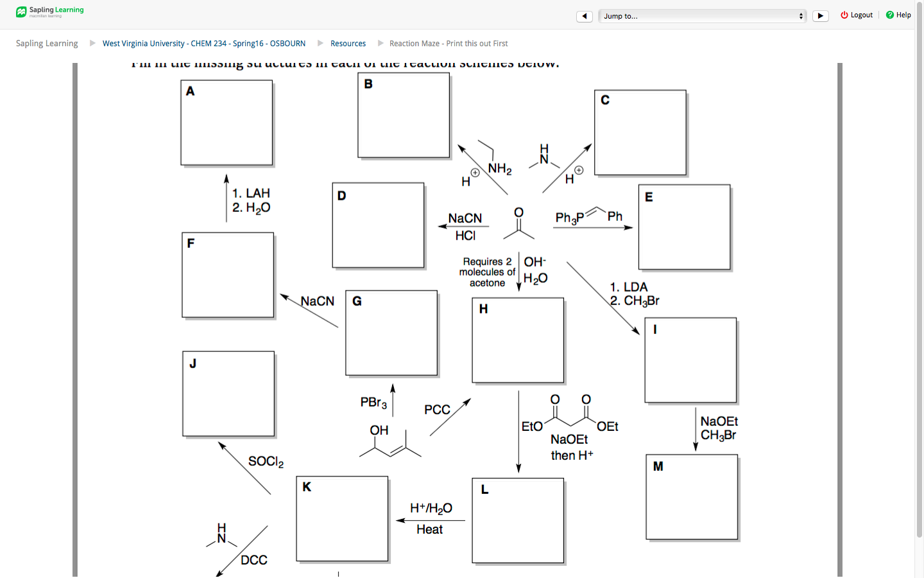The image size is (924, 578).
Task: Click the Jump to stepper arrows
Action: [x=801, y=15]
